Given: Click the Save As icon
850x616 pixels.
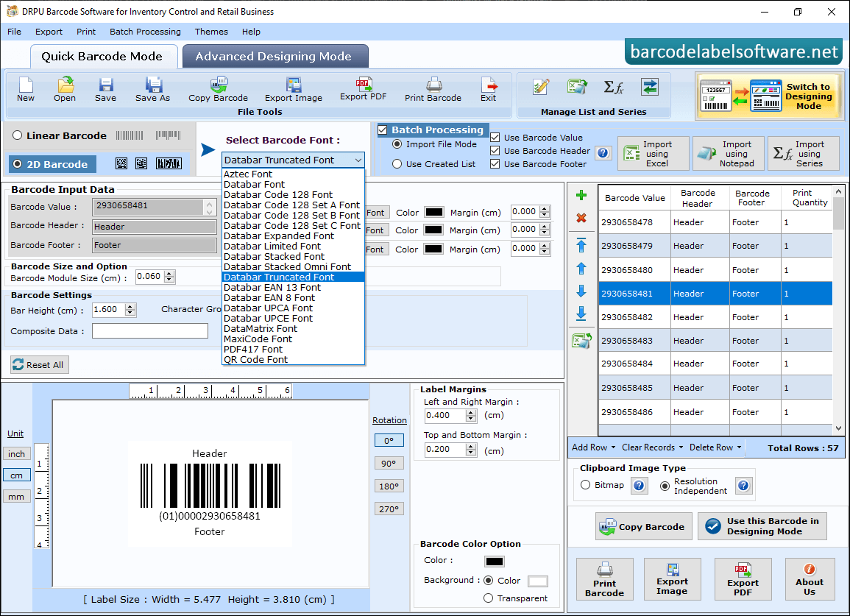Looking at the screenshot, I should [x=153, y=85].
